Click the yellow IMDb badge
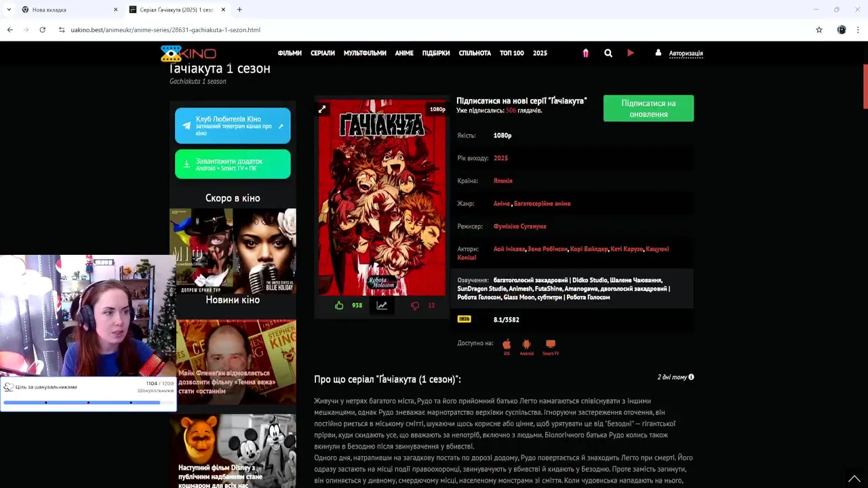The height and width of the screenshot is (488, 868). click(x=465, y=319)
